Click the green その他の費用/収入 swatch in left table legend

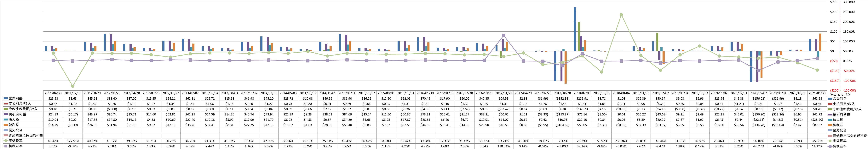pos(6,109)
